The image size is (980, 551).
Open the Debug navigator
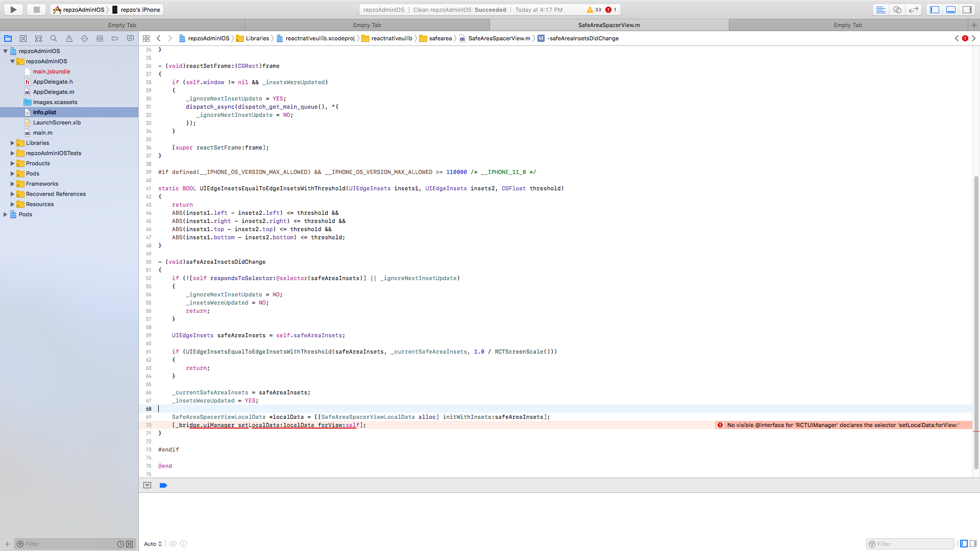tap(100, 38)
